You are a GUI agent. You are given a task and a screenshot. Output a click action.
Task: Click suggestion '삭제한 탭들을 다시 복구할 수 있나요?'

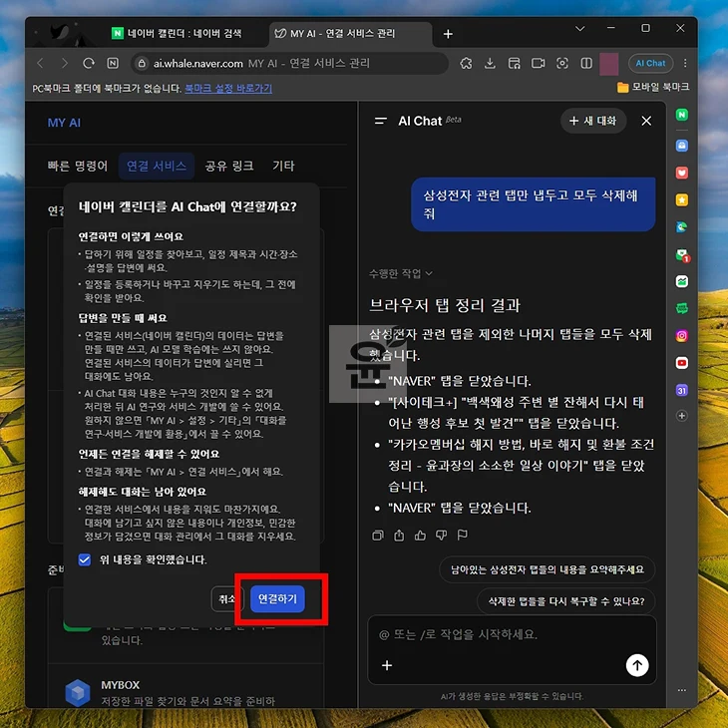tap(566, 601)
